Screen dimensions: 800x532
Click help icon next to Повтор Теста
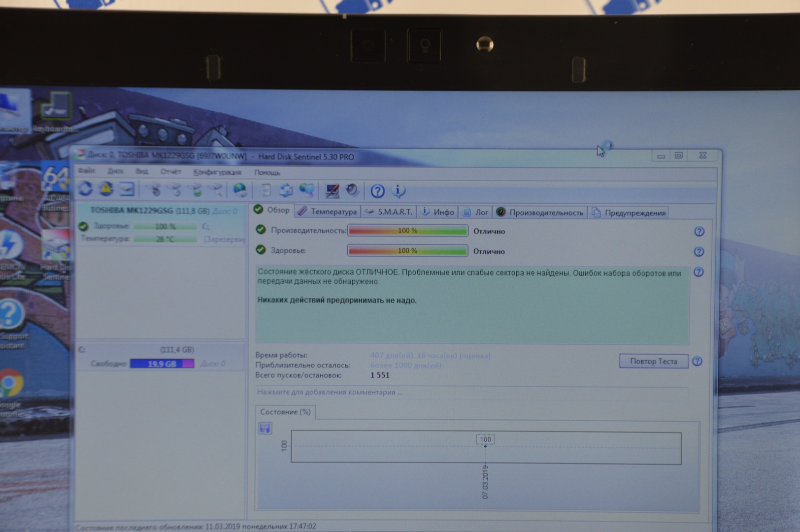click(697, 361)
